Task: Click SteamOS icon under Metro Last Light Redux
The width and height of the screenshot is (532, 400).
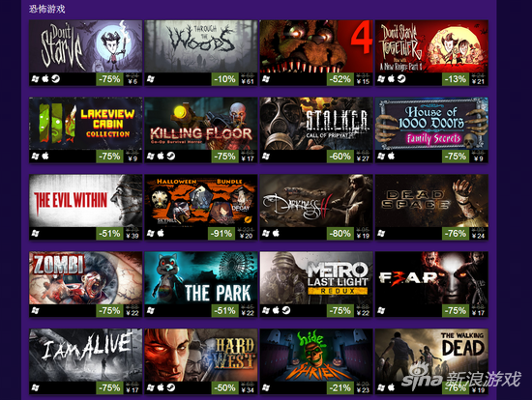Action: click(x=286, y=310)
